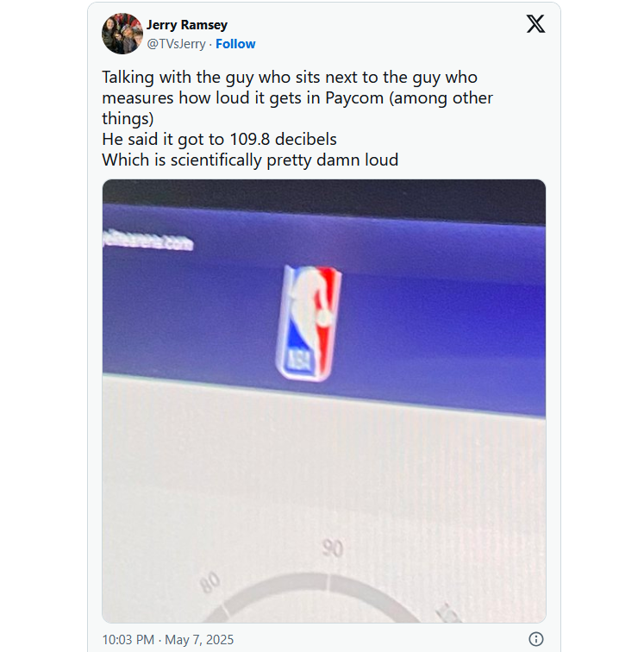Click the 'scientifically pretty damn loud' line

250,160
